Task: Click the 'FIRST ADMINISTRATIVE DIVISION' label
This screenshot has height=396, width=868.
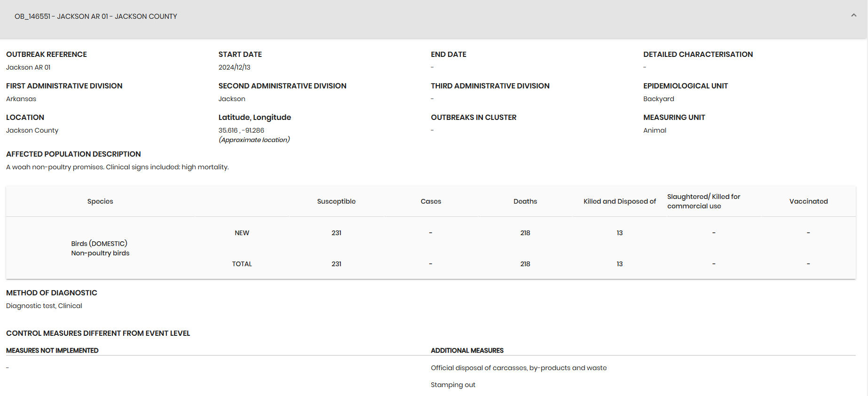Action: point(64,86)
